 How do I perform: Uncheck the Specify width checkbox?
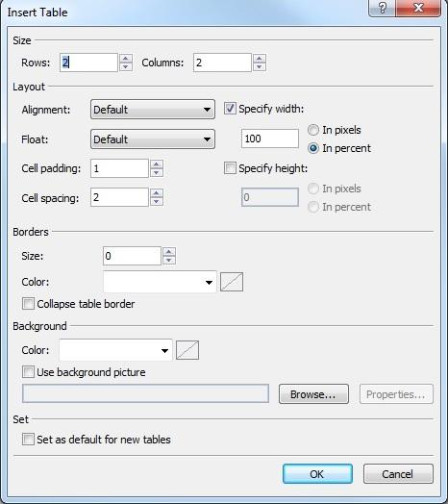point(230,109)
